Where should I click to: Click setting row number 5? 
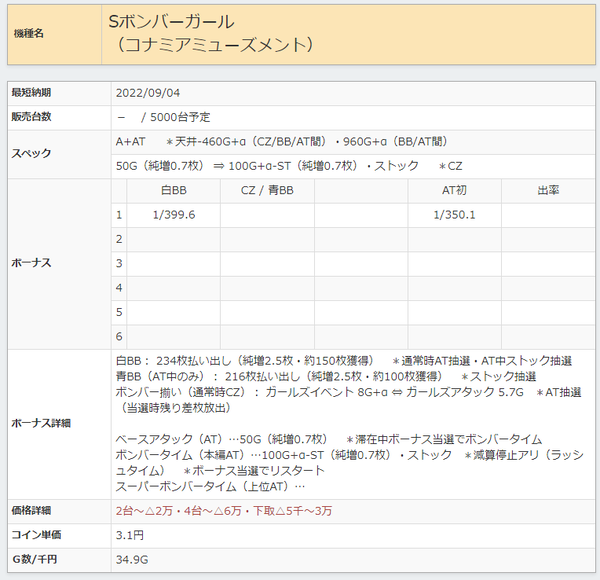(119, 312)
